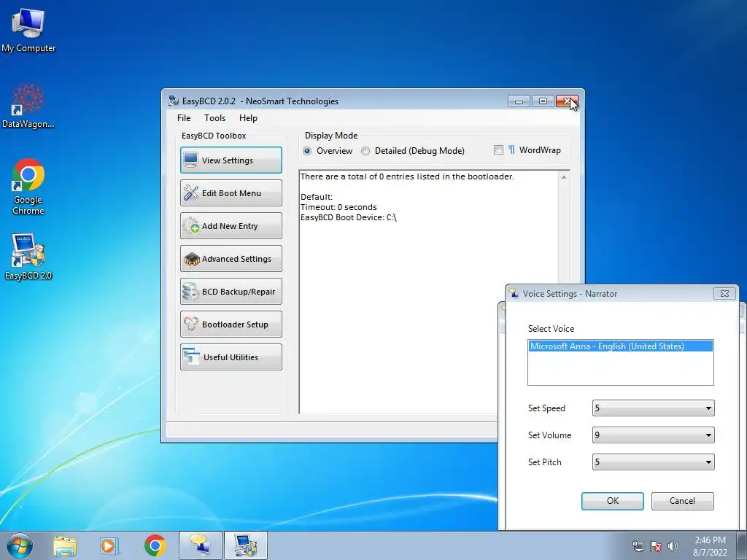This screenshot has width=747, height=560.
Task: Open Windows Explorer from taskbar
Action: (65, 545)
